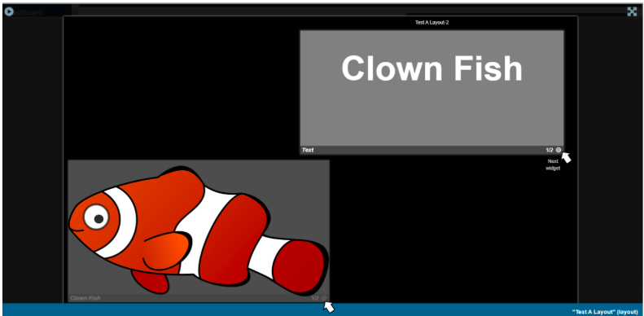The image size is (644, 316).
Task: Click the large "Clown Fish" heading text
Action: pos(432,68)
